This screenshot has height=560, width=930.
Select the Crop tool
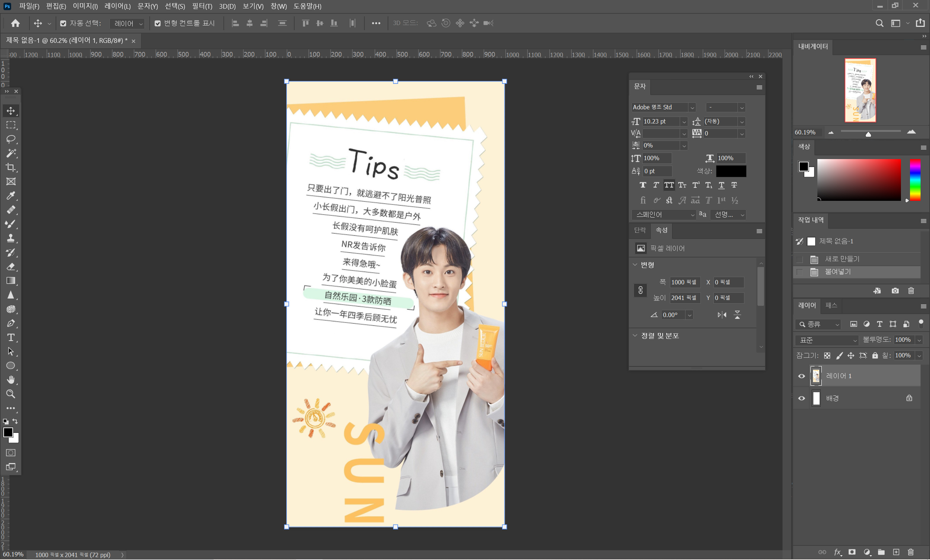coord(11,167)
